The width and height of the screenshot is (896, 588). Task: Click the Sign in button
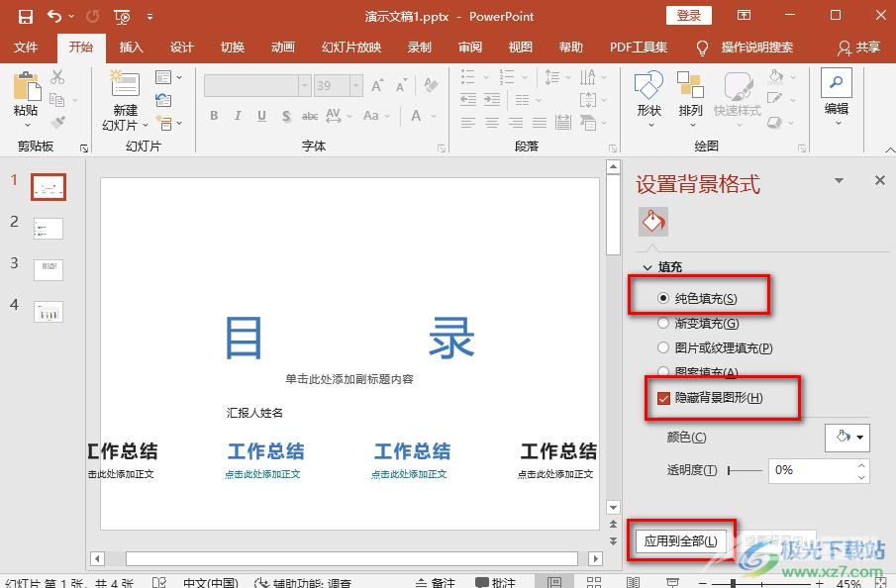click(x=688, y=16)
